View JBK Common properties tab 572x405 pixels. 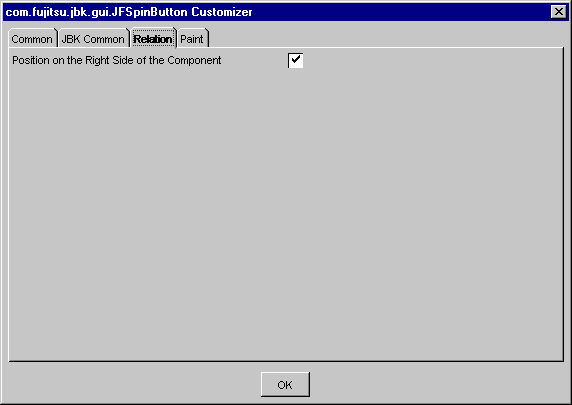click(x=93, y=39)
